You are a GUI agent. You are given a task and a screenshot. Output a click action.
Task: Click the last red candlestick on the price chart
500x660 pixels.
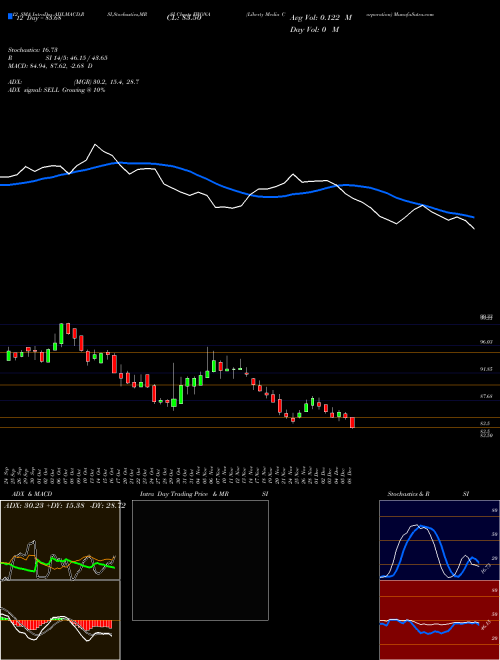click(x=352, y=423)
